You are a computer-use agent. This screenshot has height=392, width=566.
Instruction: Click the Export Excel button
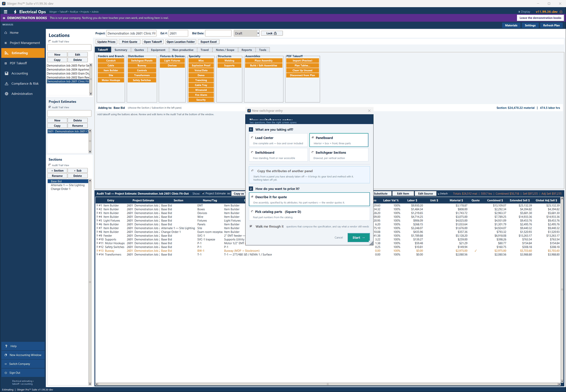(209, 42)
